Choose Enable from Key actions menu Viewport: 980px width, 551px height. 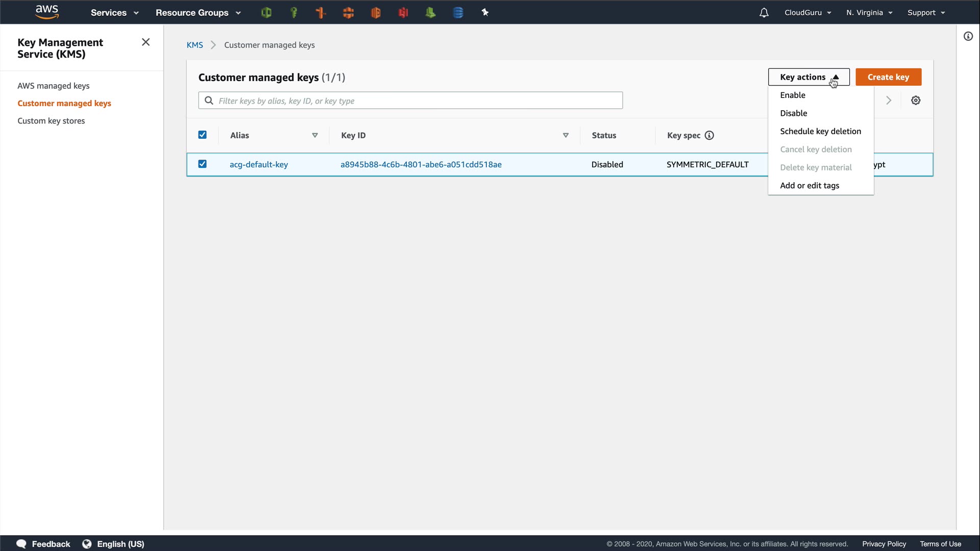792,95
